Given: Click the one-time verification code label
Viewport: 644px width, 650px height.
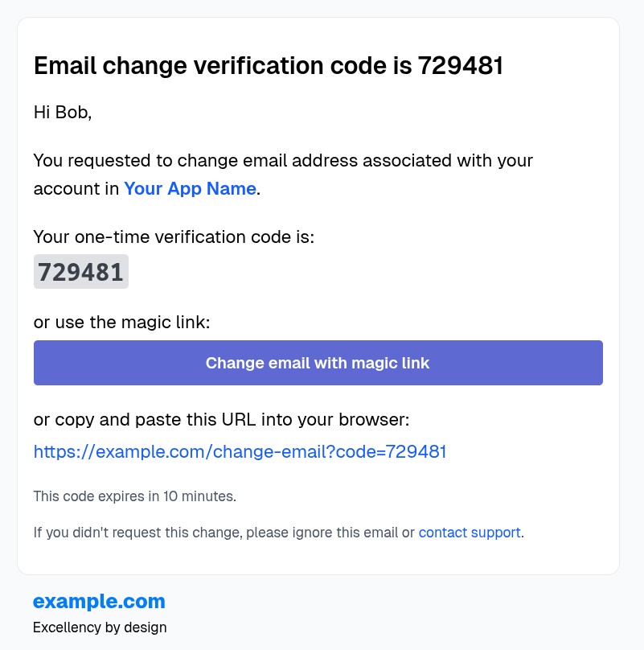Looking at the screenshot, I should 173,237.
